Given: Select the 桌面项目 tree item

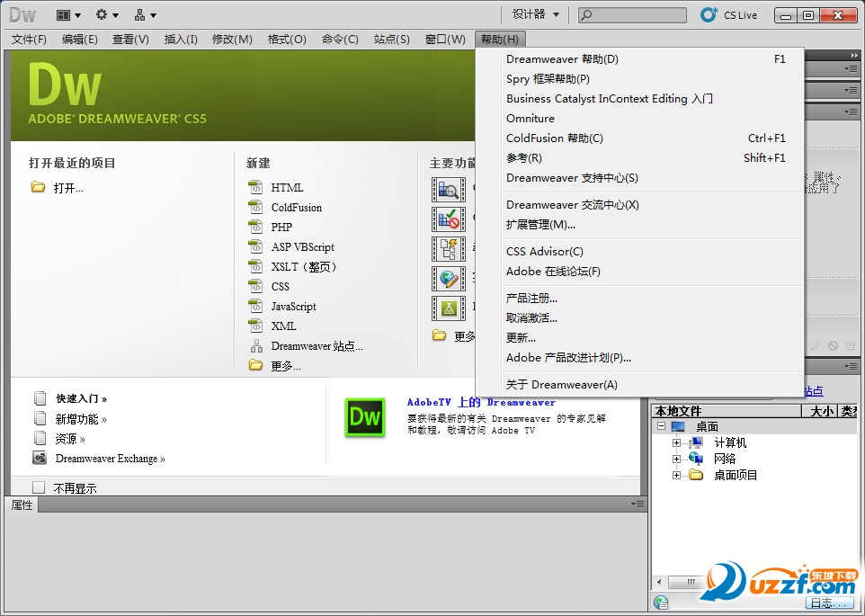Looking at the screenshot, I should point(736,475).
